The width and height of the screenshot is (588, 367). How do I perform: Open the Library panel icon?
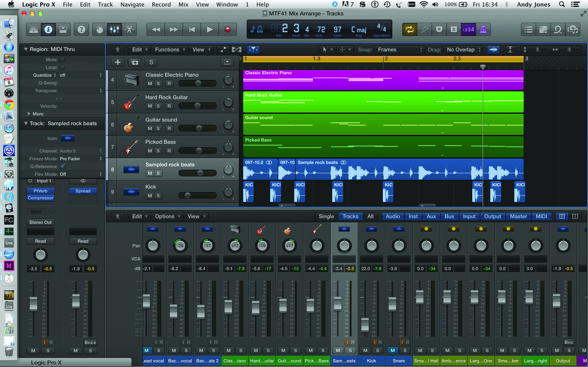[x=33, y=29]
